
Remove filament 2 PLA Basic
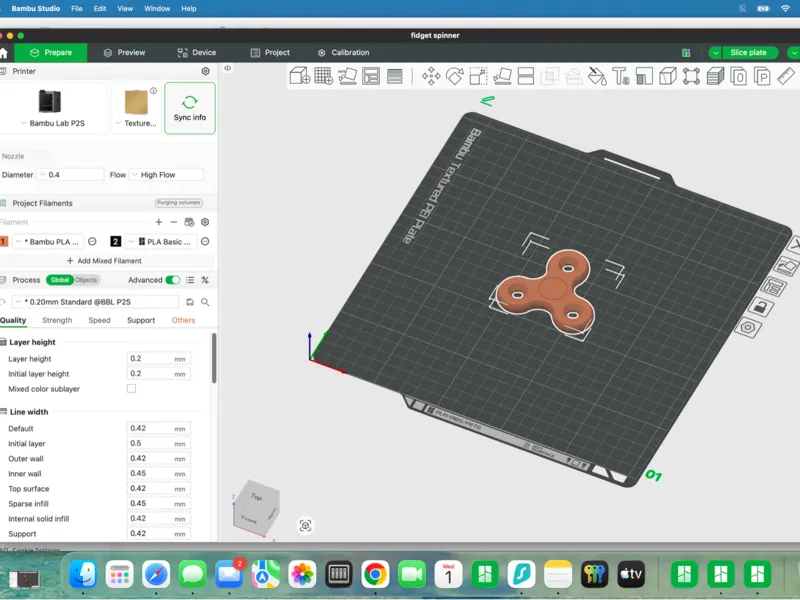click(205, 241)
